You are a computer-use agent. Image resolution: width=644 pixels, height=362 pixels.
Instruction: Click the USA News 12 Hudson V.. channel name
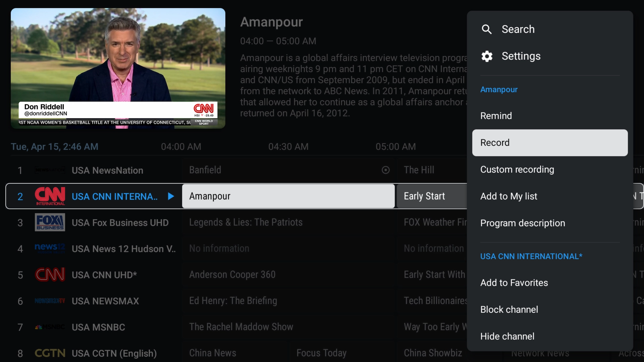123,249
